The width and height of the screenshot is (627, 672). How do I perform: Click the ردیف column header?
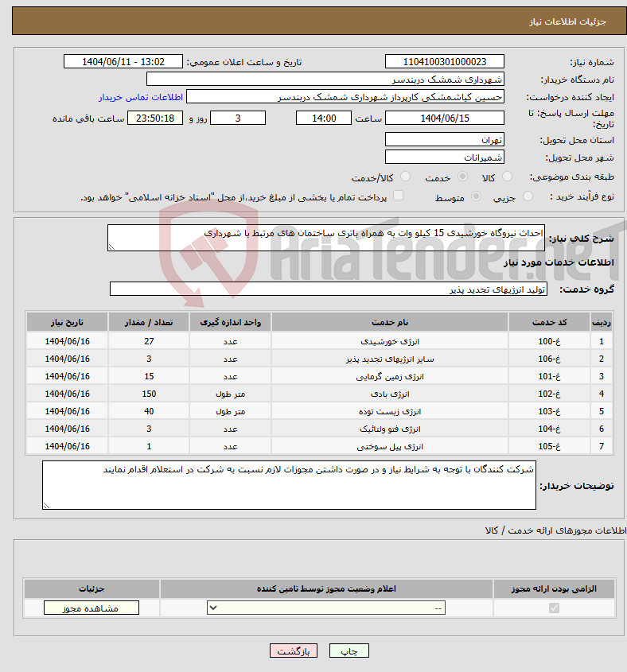[602, 322]
